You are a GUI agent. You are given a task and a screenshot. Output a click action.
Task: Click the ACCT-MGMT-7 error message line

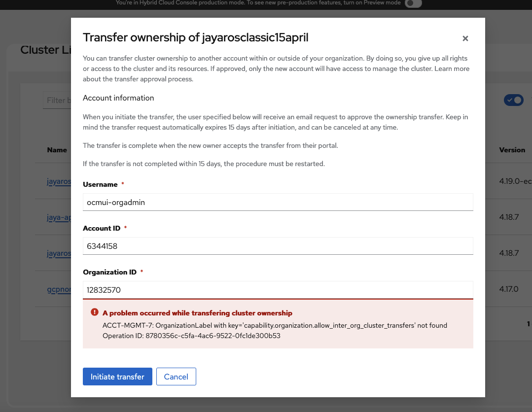click(x=275, y=325)
